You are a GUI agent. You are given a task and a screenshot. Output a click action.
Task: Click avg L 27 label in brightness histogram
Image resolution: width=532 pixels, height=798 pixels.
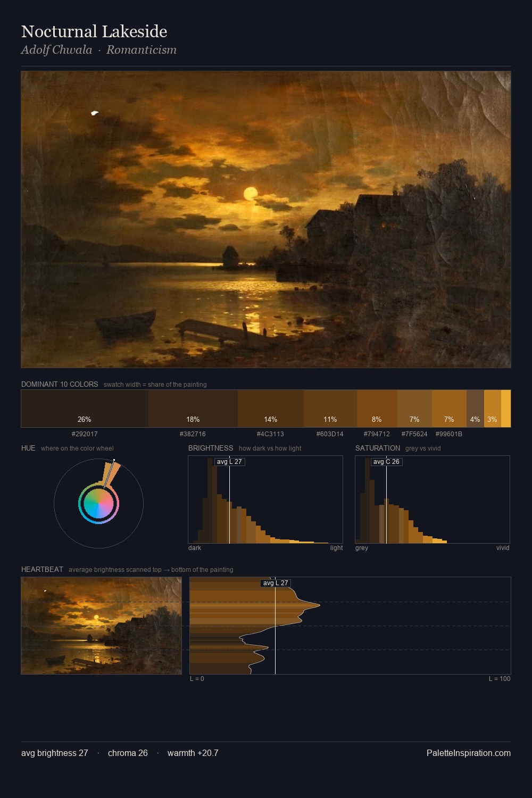[x=229, y=462]
